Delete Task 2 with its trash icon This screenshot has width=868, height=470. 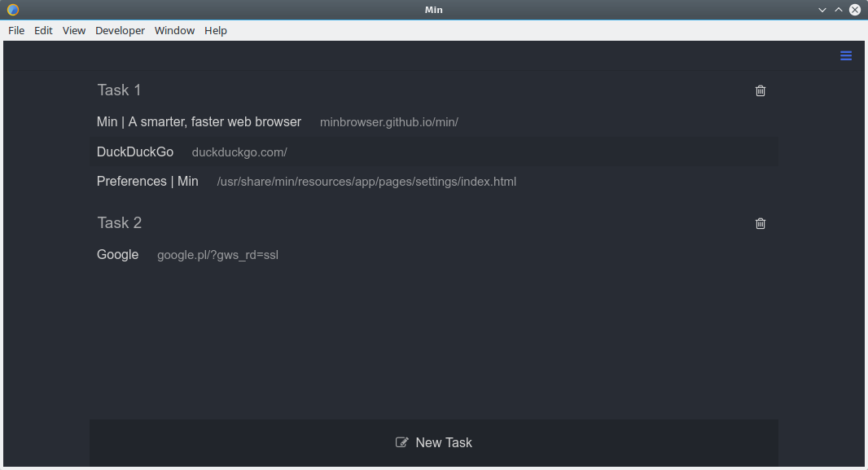[x=760, y=224]
